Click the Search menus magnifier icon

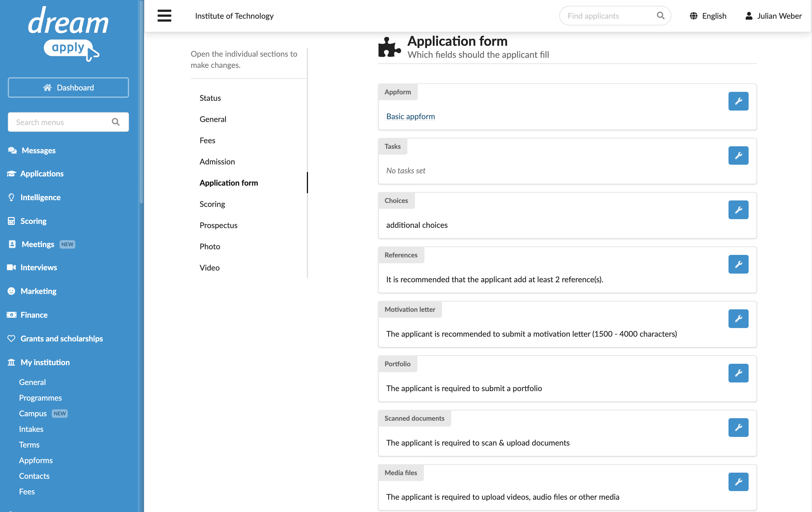click(116, 122)
